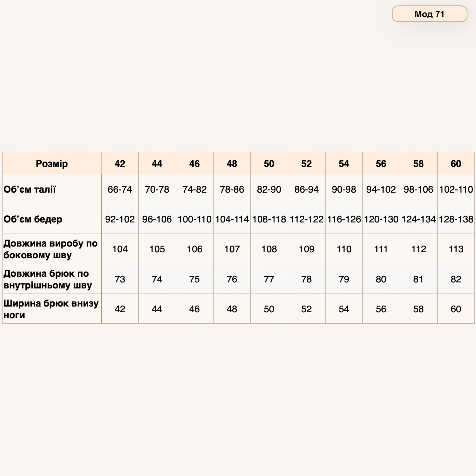Click Ширина брюк внизу ноги label
Screen dimensions: 476x476
[52, 309]
